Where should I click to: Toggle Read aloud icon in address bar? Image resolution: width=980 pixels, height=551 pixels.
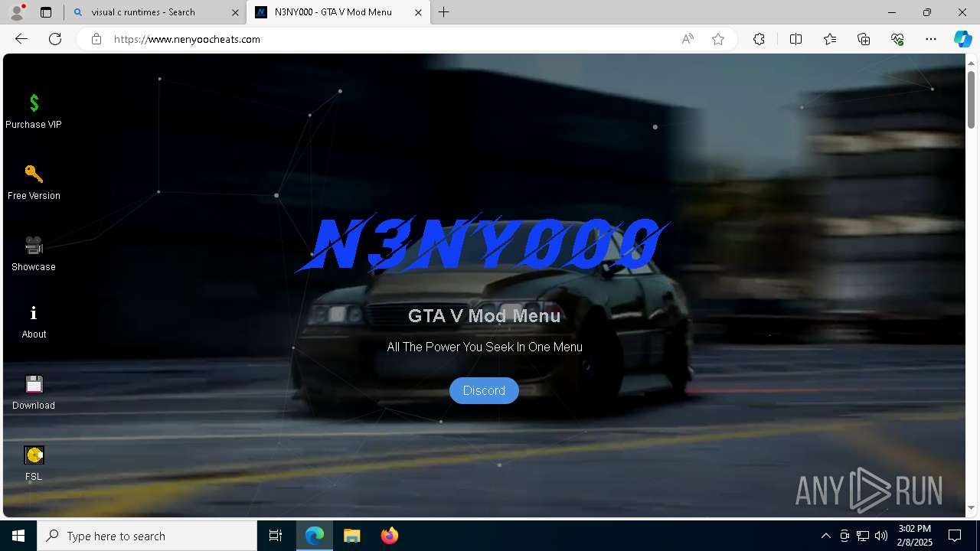click(688, 39)
